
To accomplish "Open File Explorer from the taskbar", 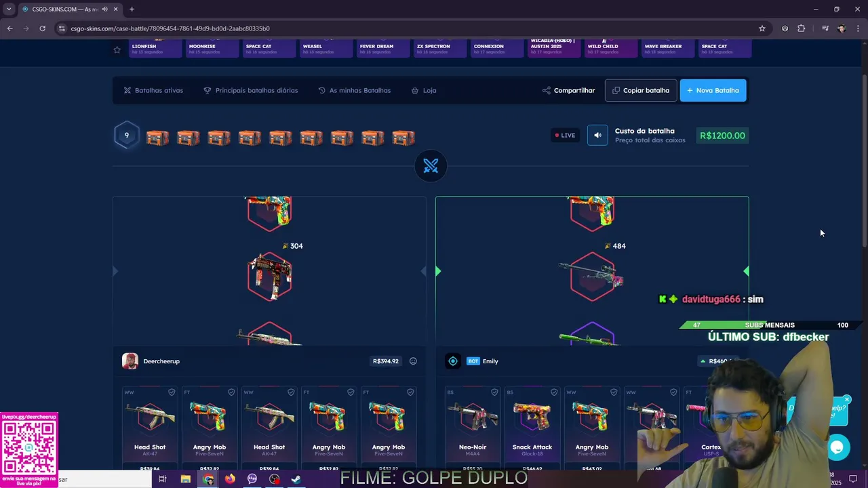I will pos(185,479).
